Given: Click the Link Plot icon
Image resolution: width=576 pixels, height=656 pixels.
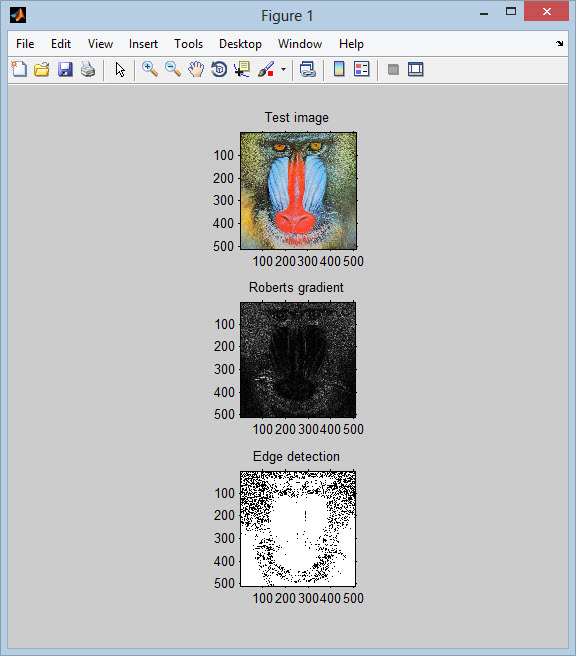Looking at the screenshot, I should point(307,69).
